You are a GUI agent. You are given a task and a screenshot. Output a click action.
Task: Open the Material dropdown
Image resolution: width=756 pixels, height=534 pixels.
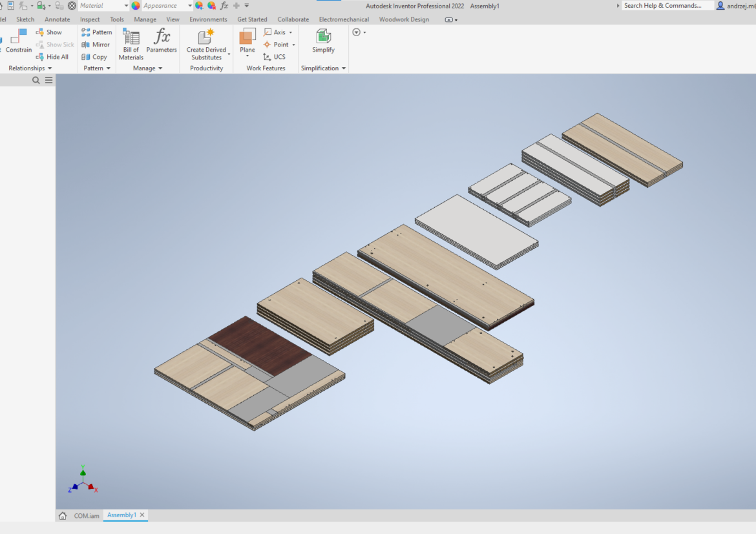(126, 6)
